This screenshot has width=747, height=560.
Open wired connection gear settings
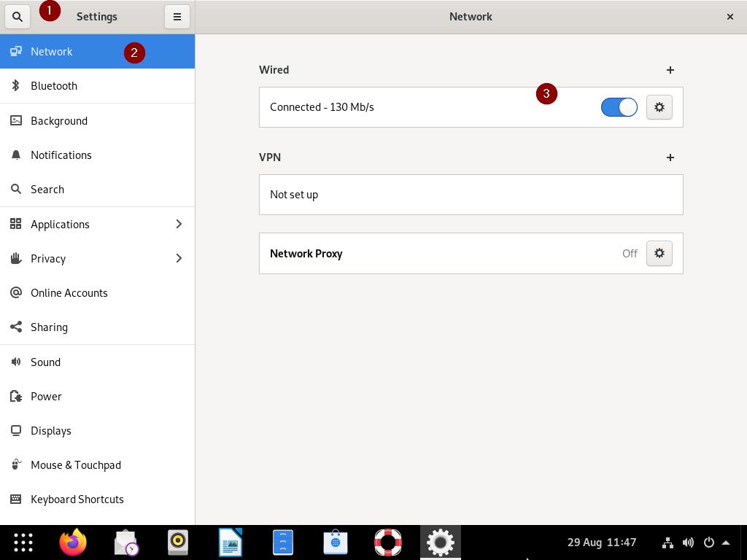(659, 107)
